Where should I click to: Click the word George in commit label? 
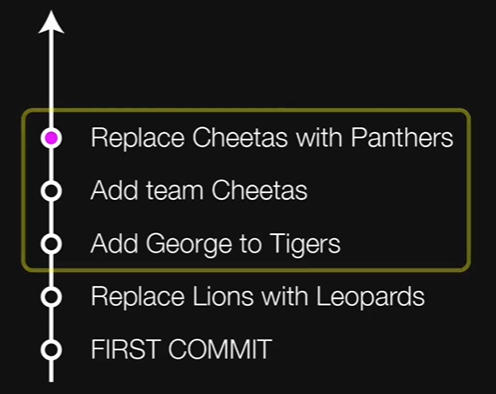[188, 245]
